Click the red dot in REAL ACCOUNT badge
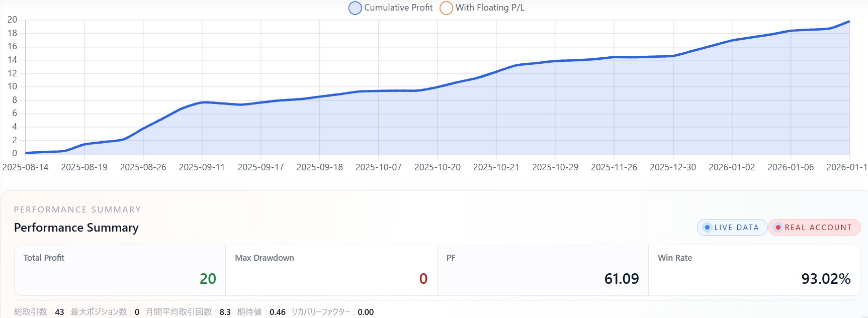The height and width of the screenshot is (318, 868). point(778,228)
